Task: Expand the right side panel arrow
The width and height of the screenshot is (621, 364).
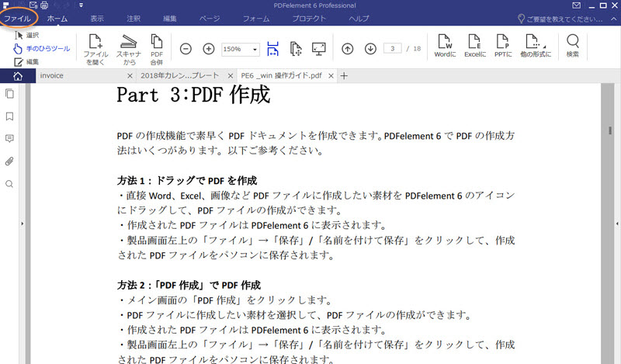Action: (x=617, y=224)
